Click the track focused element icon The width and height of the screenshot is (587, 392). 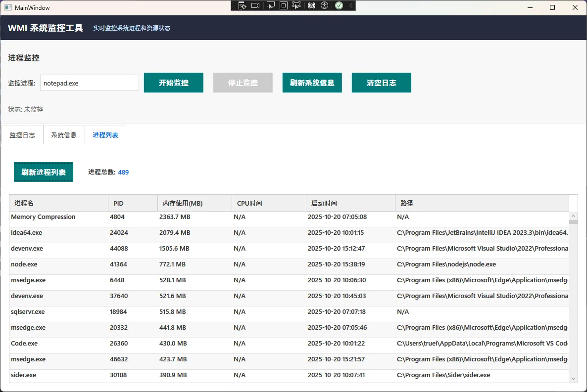point(297,6)
